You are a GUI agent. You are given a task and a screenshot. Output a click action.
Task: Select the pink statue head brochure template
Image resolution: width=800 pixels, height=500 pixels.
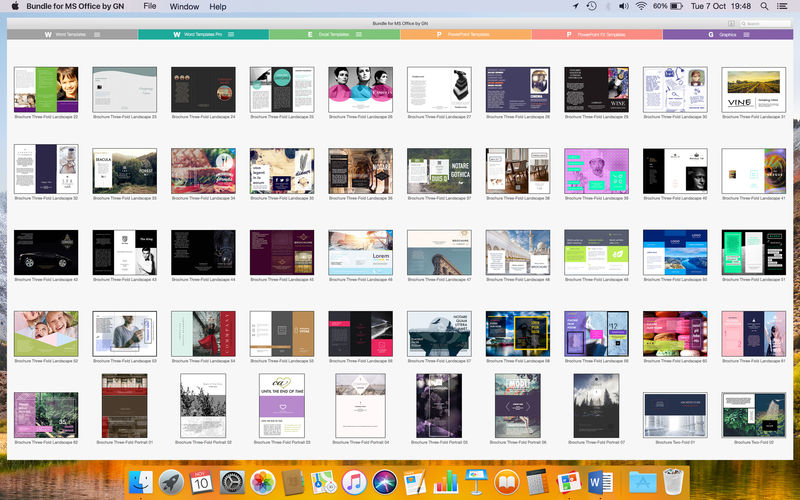(x=596, y=171)
